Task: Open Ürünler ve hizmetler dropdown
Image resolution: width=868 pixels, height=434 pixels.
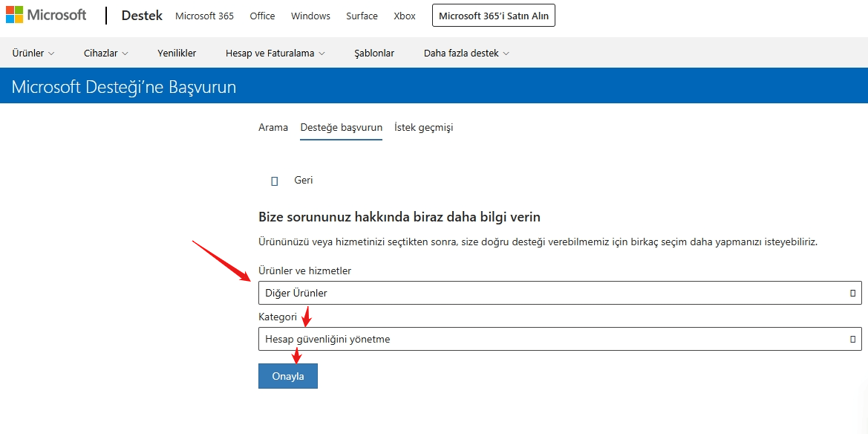Action: 560,293
